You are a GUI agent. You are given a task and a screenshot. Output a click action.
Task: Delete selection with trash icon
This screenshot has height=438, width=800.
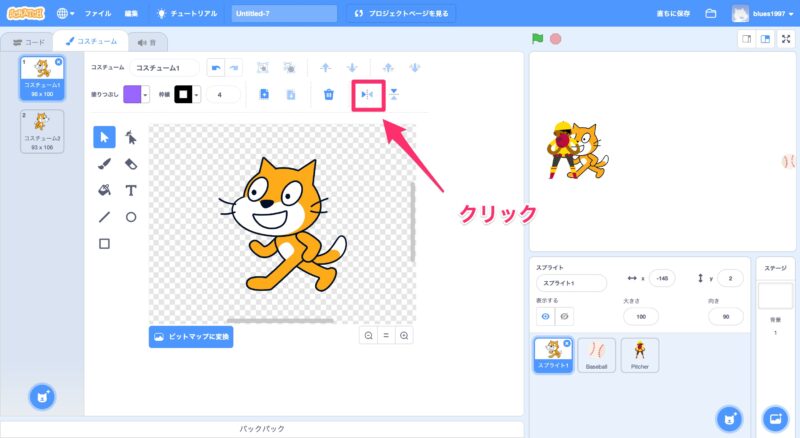click(x=328, y=94)
